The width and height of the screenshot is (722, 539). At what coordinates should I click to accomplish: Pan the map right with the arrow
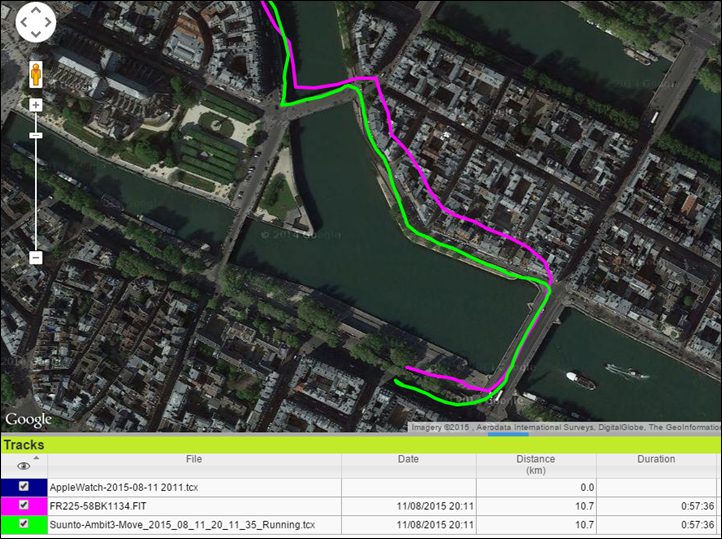point(50,23)
